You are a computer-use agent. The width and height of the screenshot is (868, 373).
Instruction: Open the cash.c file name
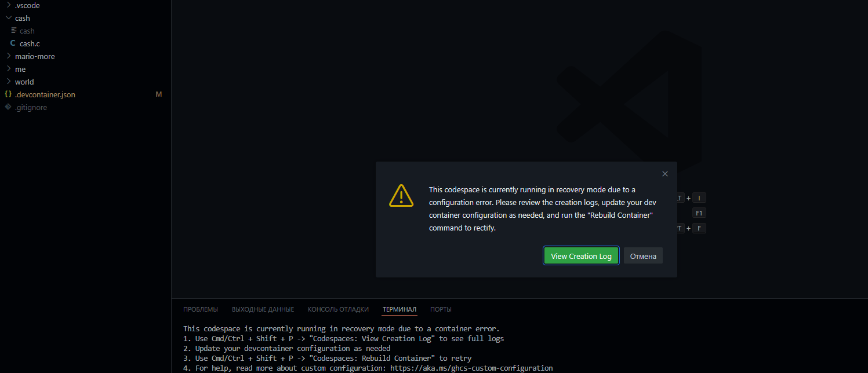click(x=30, y=43)
